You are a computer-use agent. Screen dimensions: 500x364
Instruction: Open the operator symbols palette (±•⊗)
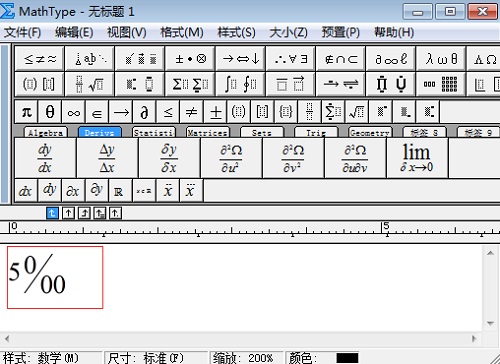click(x=190, y=59)
